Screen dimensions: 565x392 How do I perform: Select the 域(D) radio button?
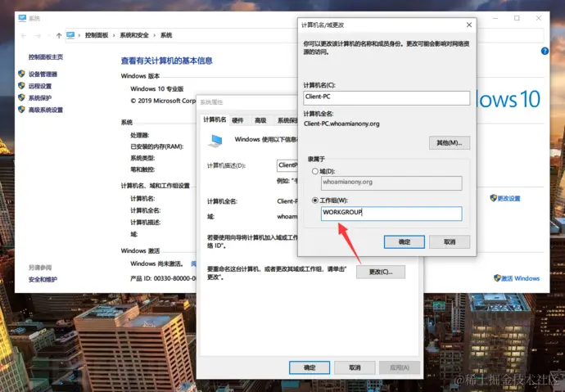pyautogui.click(x=315, y=171)
